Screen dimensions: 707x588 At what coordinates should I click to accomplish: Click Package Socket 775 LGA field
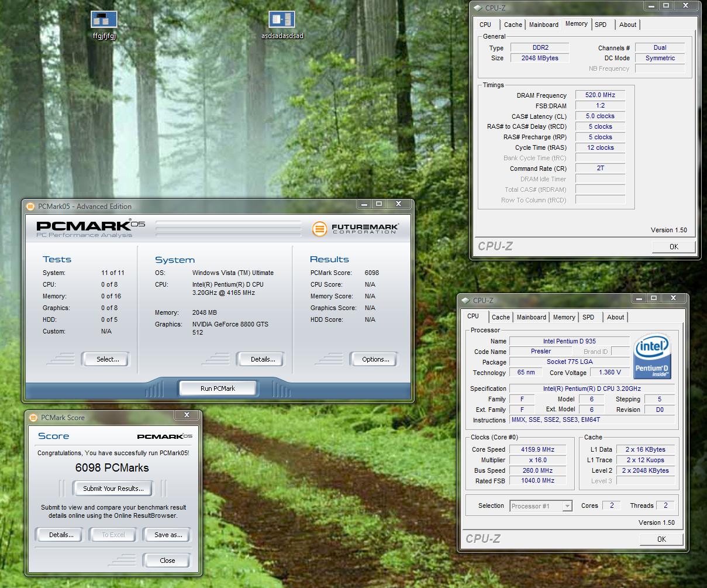tap(569, 362)
